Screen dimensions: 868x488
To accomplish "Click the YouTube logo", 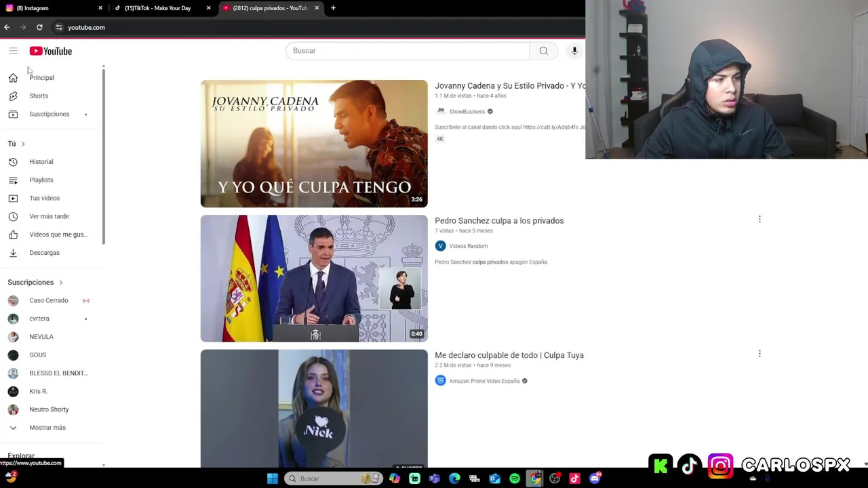I will [50, 51].
